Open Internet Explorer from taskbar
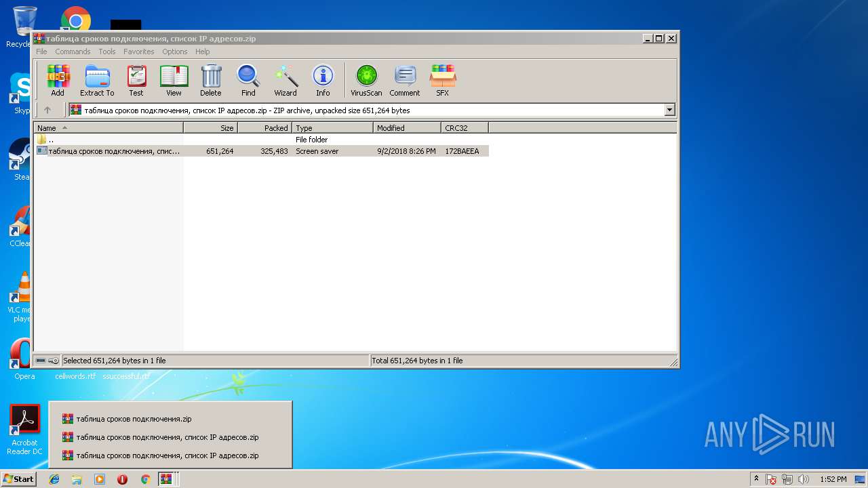This screenshot has width=868, height=488. coord(54,479)
